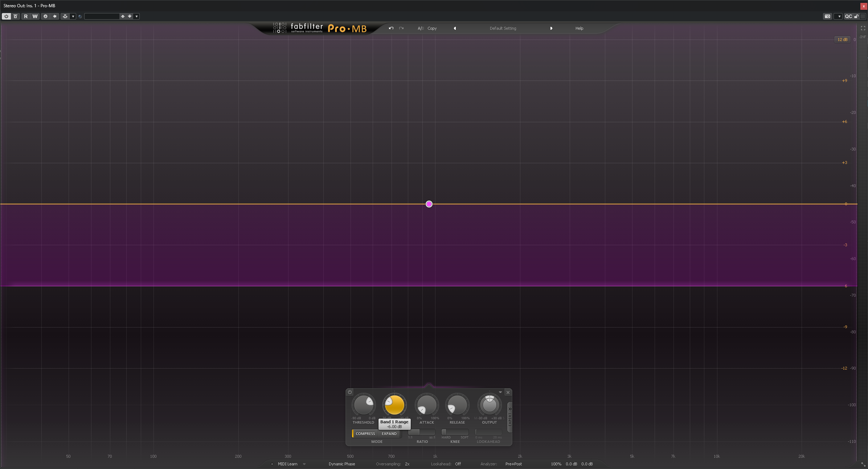Expand the EXPERT panel
868x469 pixels.
(510, 417)
